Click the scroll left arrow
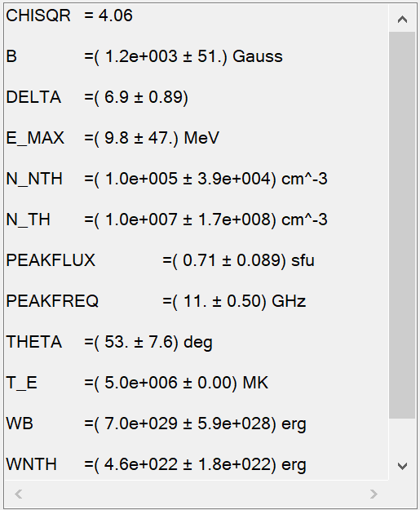420x510 pixels. tap(19, 494)
